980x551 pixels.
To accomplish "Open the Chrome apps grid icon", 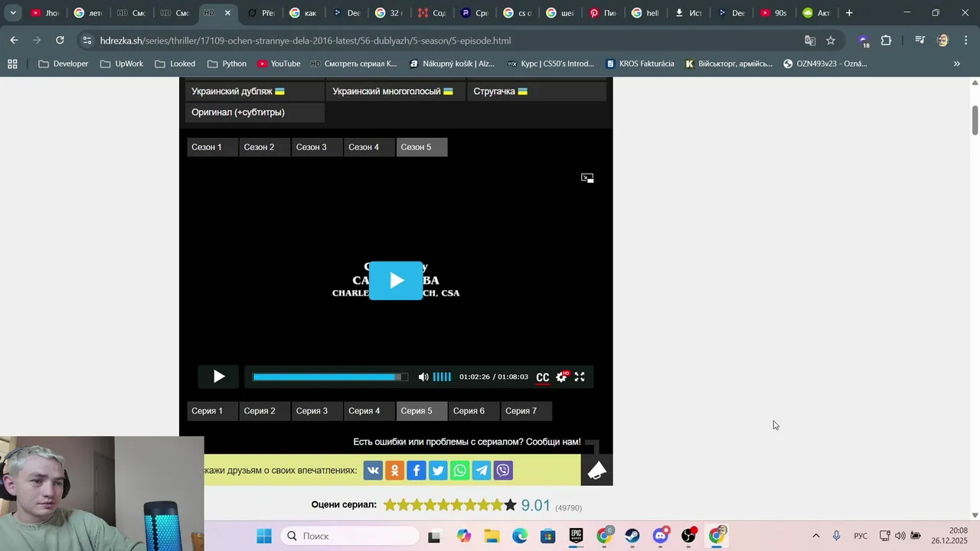I will (12, 64).
